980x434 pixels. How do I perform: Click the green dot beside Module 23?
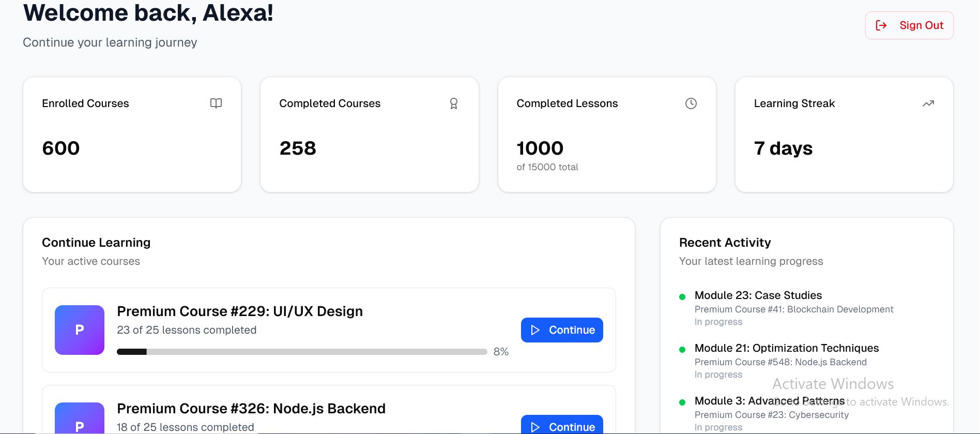(682, 297)
